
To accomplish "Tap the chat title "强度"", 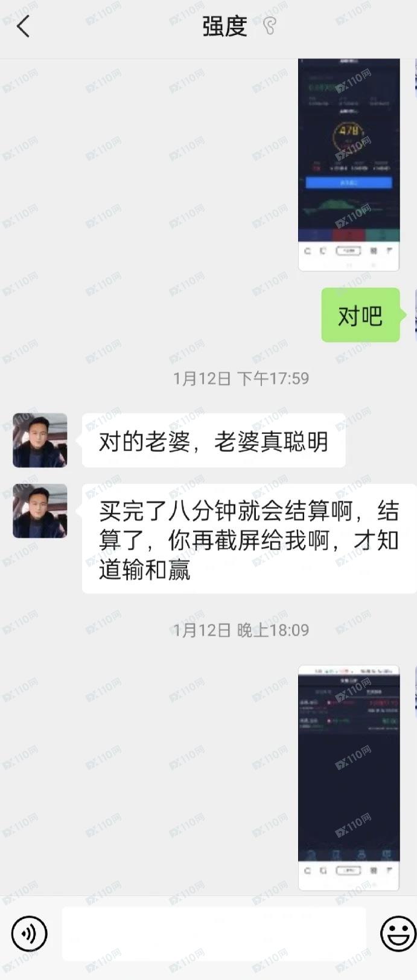I will 224,27.
